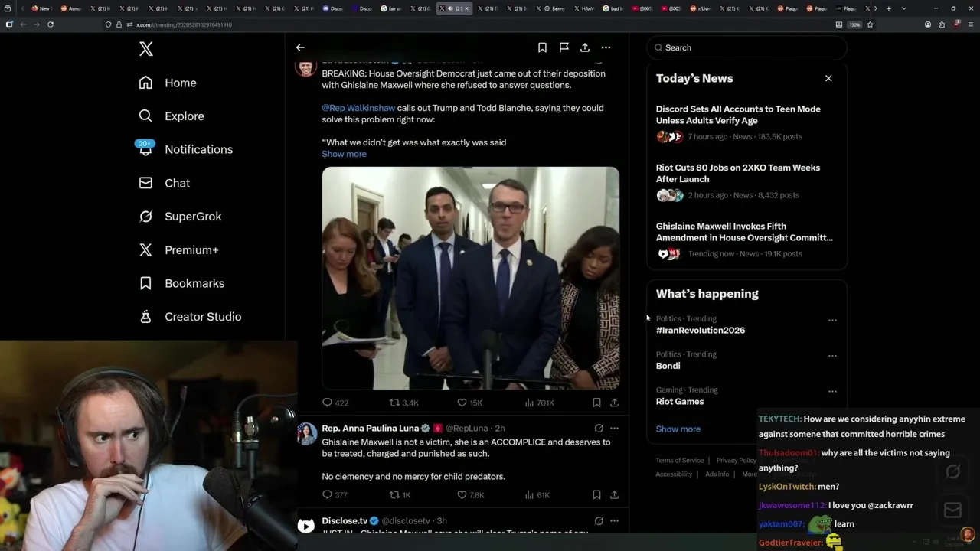Click the X logo in the sidebar
The width and height of the screenshot is (980, 551).
click(x=146, y=49)
